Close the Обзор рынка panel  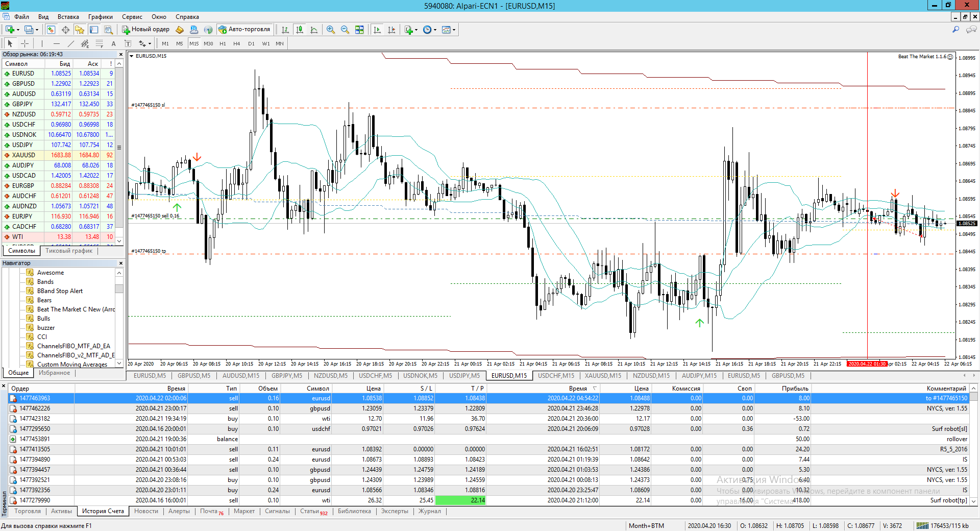[x=121, y=55]
